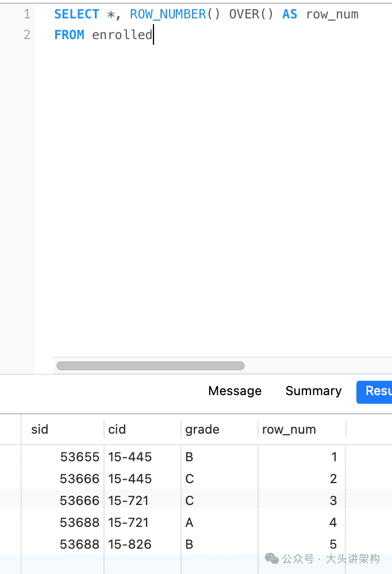The width and height of the screenshot is (392, 574).
Task: Select the cell containing sid 53655
Action: [x=79, y=457]
